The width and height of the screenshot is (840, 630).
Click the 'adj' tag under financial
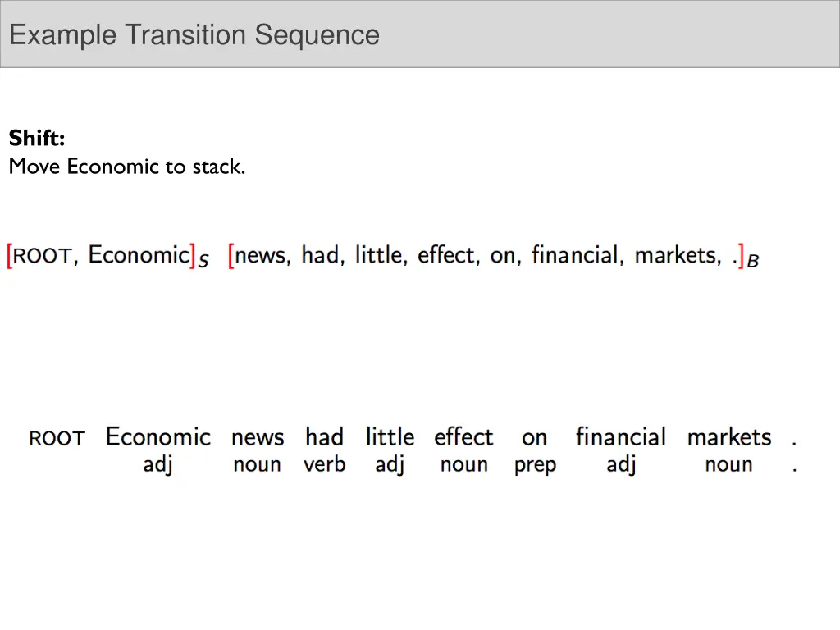pyautogui.click(x=621, y=465)
